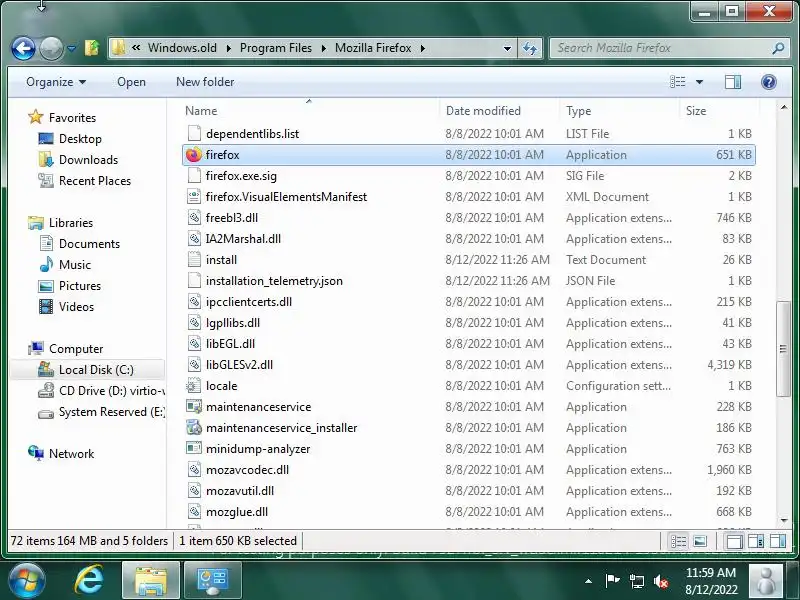This screenshot has width=800, height=600.
Task: Select libGLESv2.dll file
Action: pos(239,365)
